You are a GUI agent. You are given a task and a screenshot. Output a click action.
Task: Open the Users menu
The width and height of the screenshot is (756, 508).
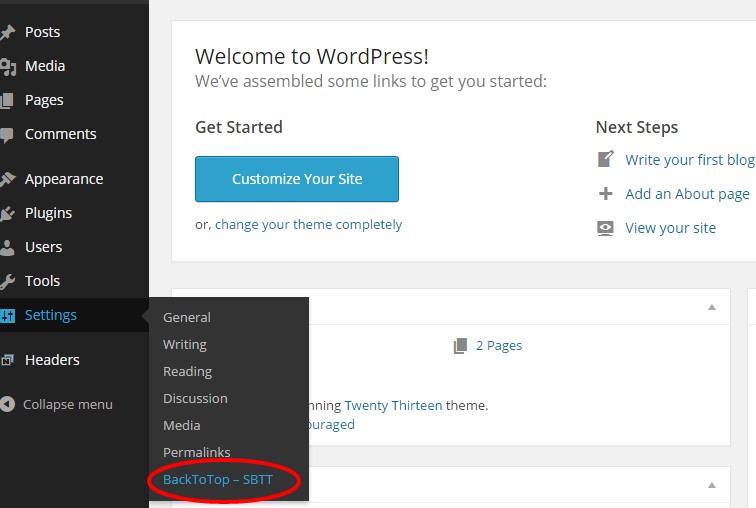pos(43,247)
